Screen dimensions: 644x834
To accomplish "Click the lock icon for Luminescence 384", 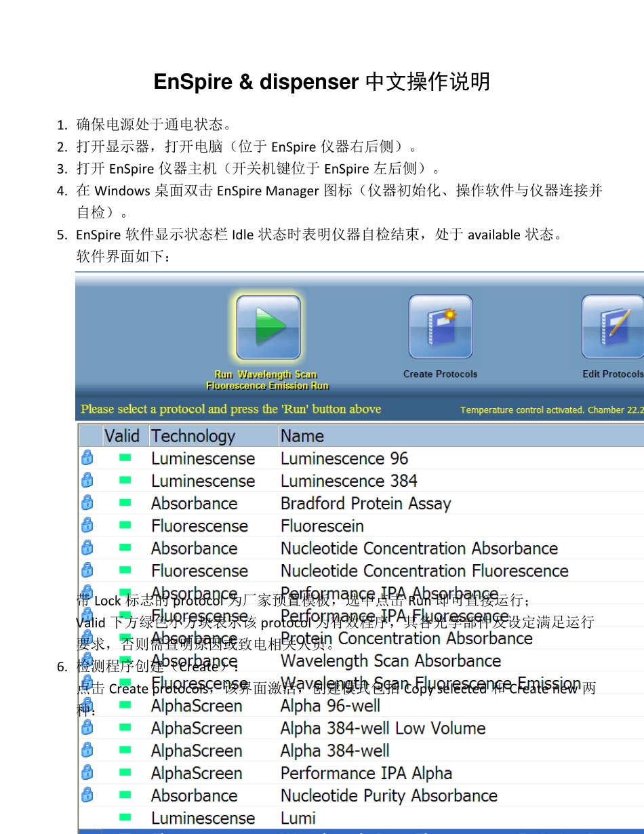I will [87, 481].
